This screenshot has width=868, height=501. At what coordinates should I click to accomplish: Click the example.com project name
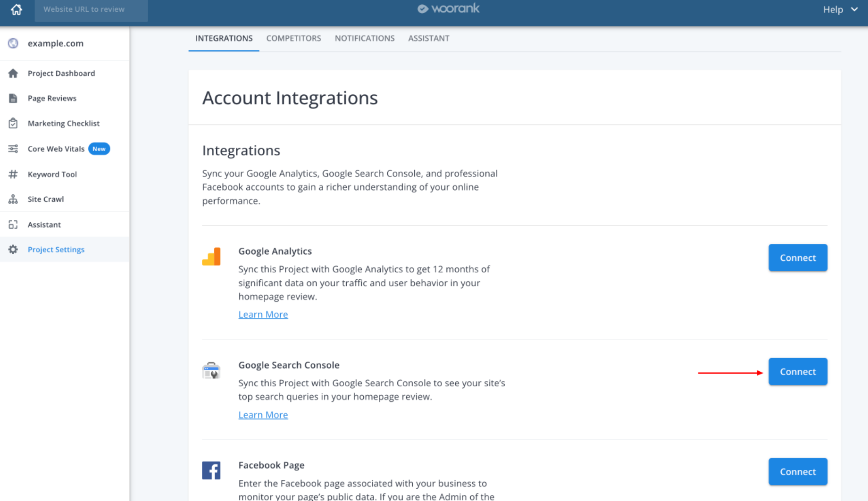[56, 43]
